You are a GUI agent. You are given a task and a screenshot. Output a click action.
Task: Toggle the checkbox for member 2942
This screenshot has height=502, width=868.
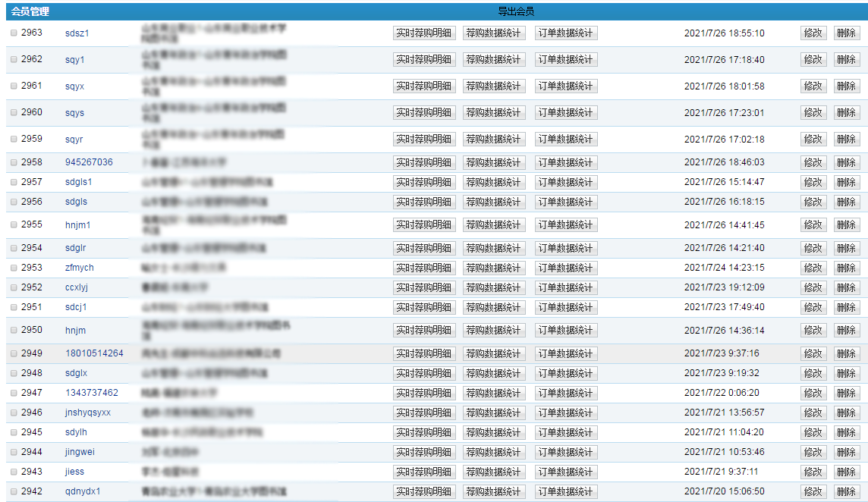coord(14,491)
